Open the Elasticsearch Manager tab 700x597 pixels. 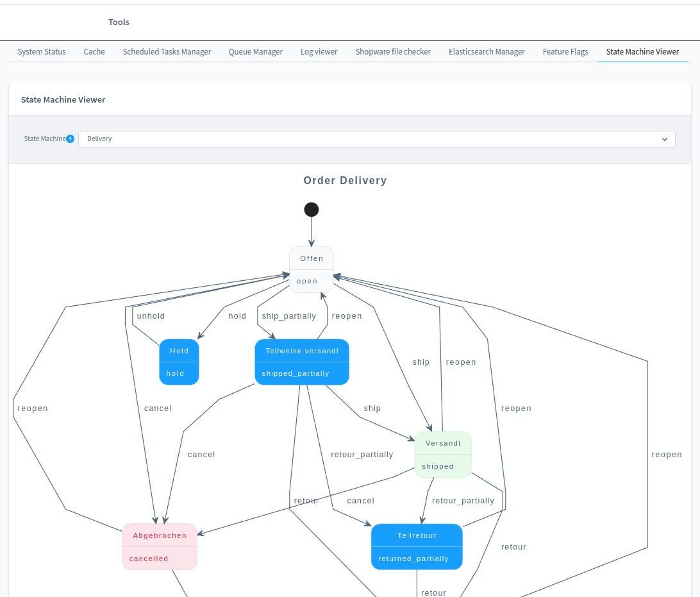pos(487,52)
